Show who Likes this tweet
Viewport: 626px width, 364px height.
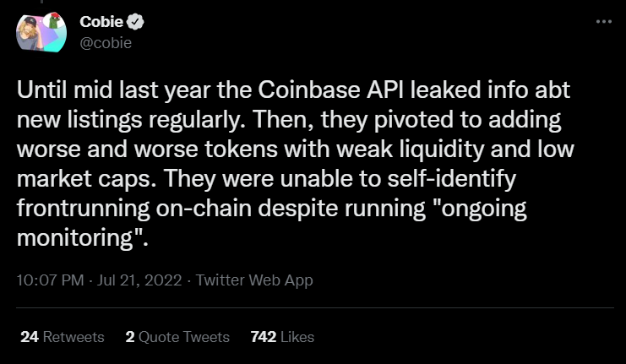(x=297, y=336)
